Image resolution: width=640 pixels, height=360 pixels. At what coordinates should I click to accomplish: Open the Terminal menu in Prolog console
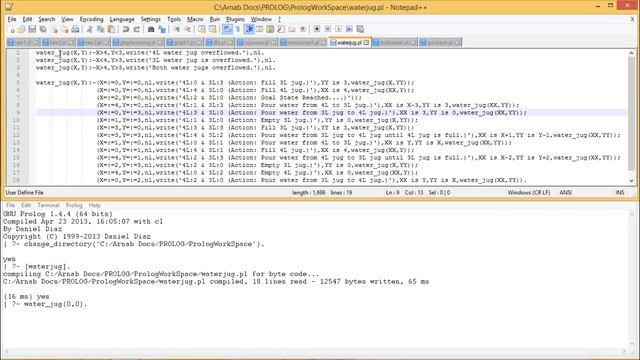[x=48, y=205]
